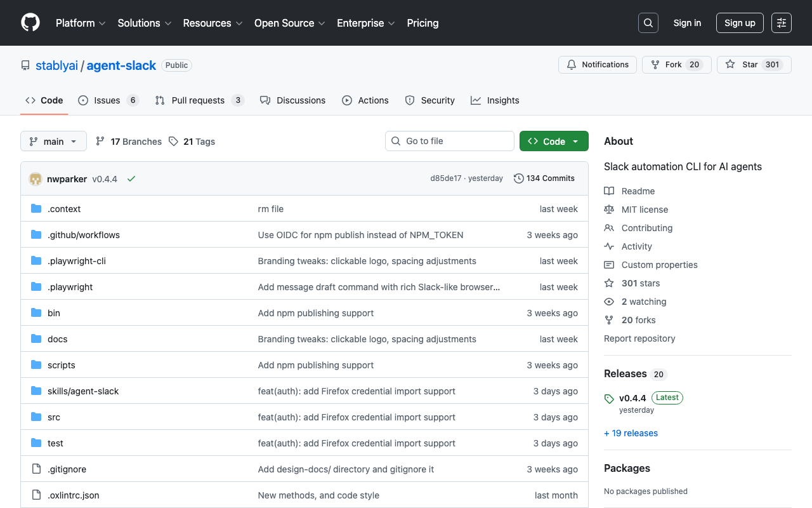Click the Readme book icon in About
This screenshot has width=812, height=508.
(x=609, y=191)
